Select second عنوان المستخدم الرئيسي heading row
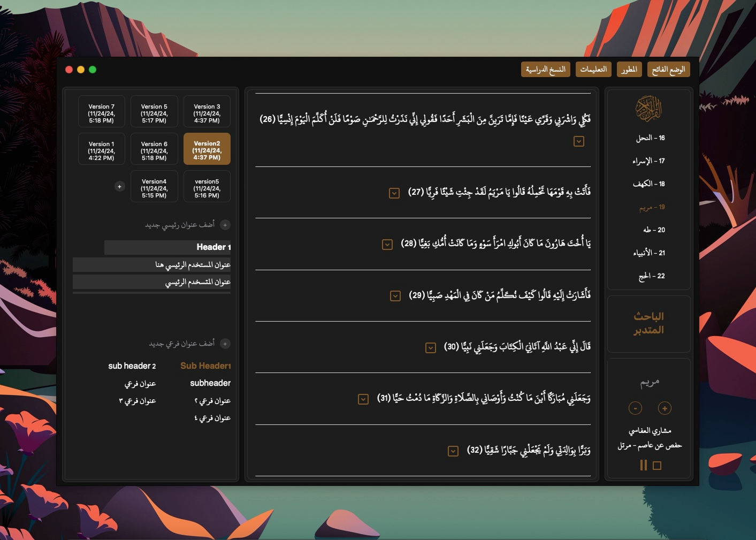Viewport: 756px width, 540px height. coord(152,282)
